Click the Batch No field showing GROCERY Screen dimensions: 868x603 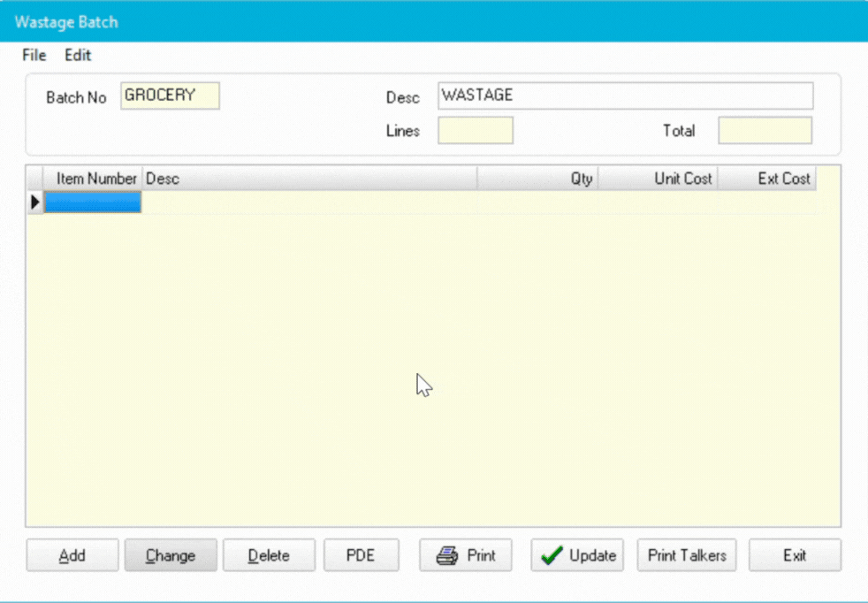tap(170, 95)
